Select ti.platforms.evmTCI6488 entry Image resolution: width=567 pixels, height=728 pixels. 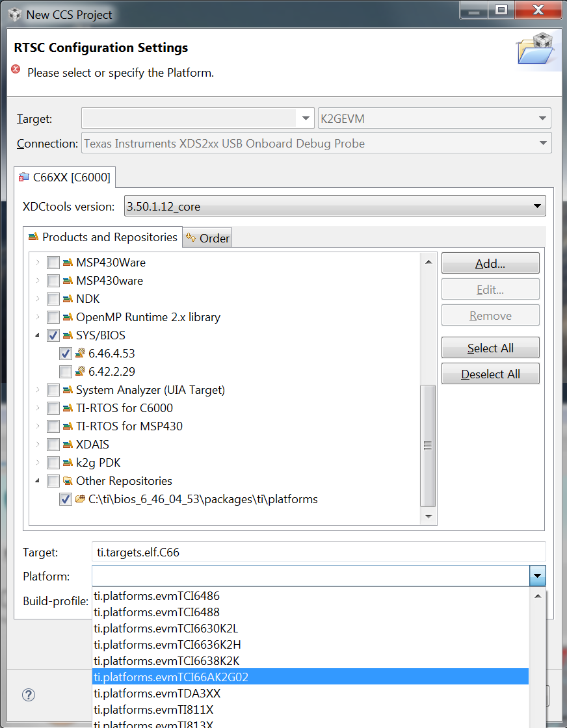[x=311, y=612]
